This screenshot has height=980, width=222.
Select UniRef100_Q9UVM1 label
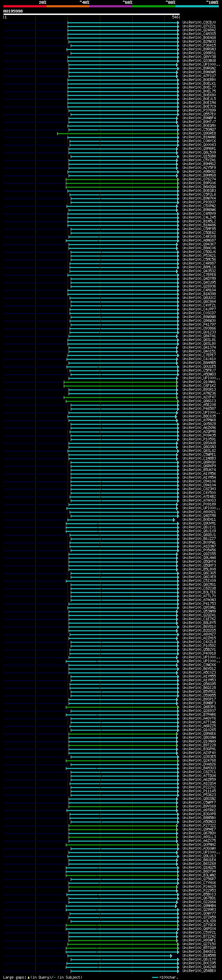coord(199,524)
